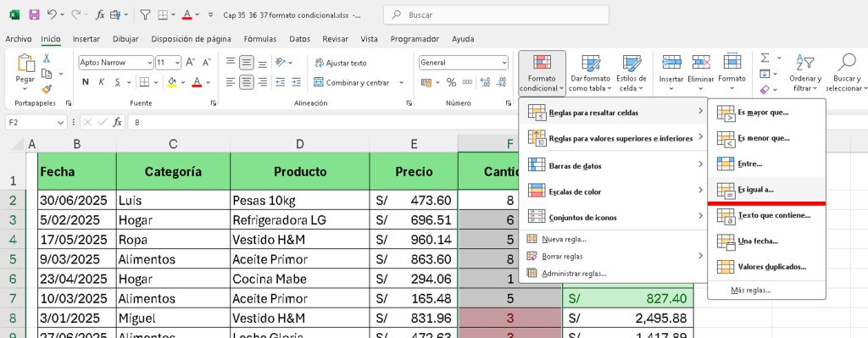Switch to the Programador tab
868x338 pixels.
(415, 39)
